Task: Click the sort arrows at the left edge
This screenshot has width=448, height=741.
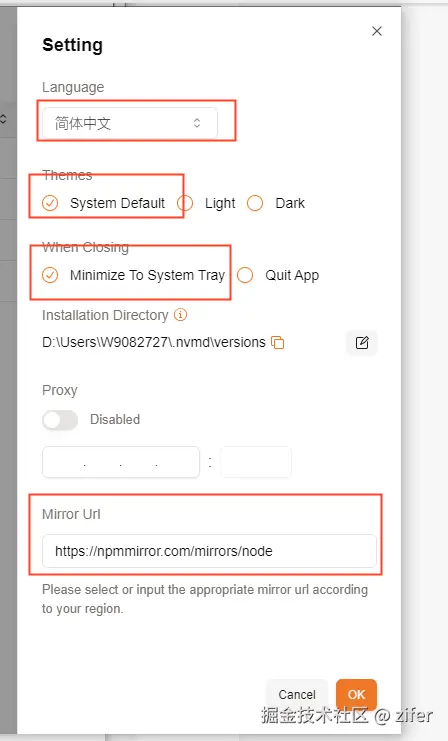Action: [x=3, y=119]
